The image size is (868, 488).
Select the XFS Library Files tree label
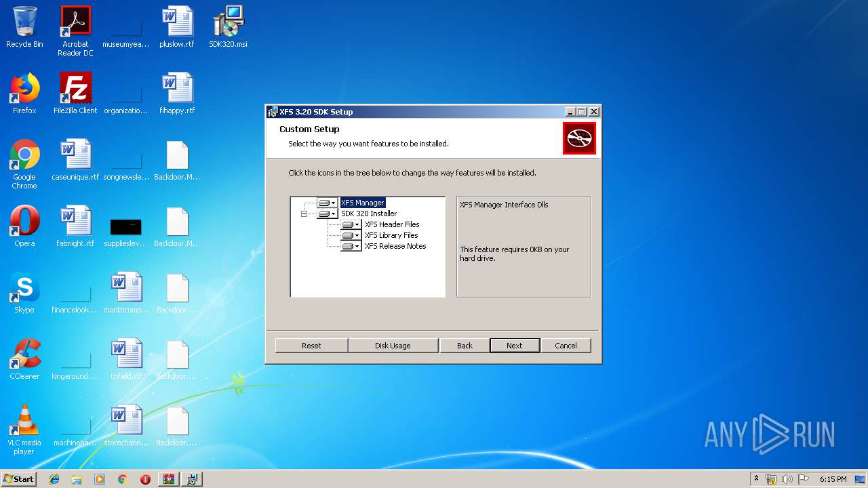coord(391,235)
